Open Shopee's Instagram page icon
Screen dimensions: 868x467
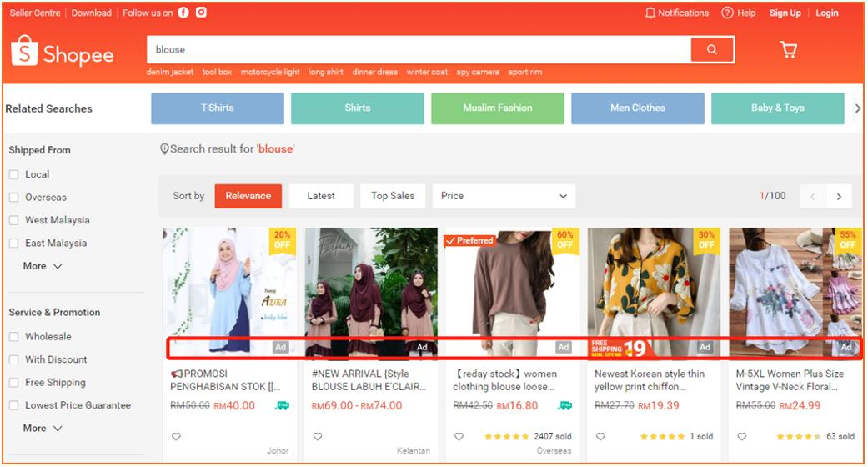201,13
